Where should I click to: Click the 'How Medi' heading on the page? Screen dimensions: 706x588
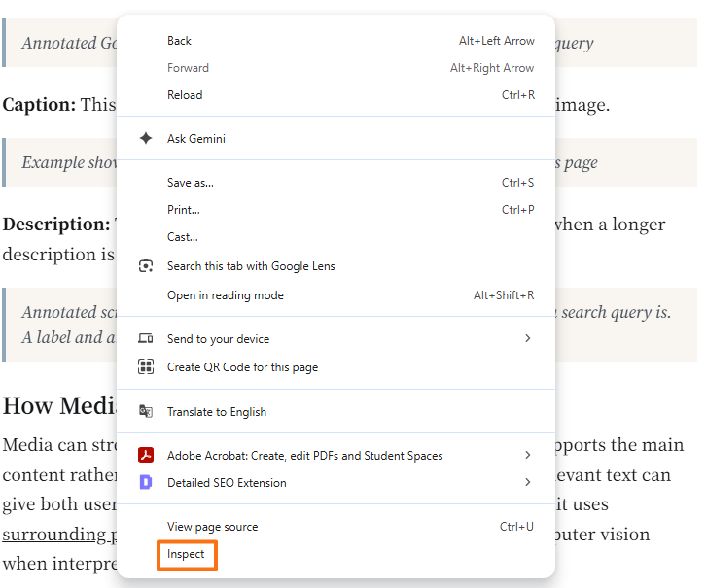tap(59, 405)
